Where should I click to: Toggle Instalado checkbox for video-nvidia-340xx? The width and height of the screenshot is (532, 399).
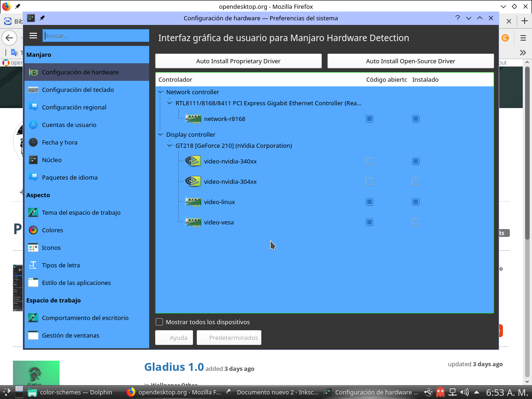(x=416, y=161)
